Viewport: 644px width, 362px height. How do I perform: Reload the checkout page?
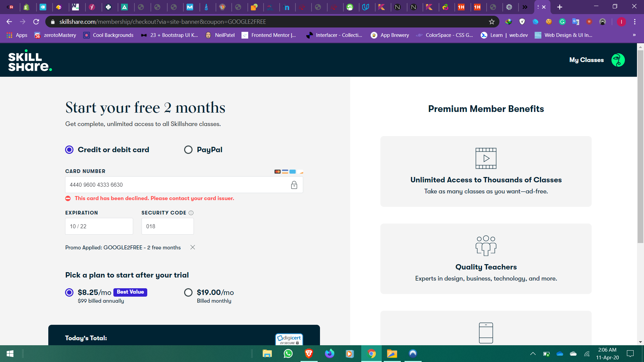[x=36, y=22]
